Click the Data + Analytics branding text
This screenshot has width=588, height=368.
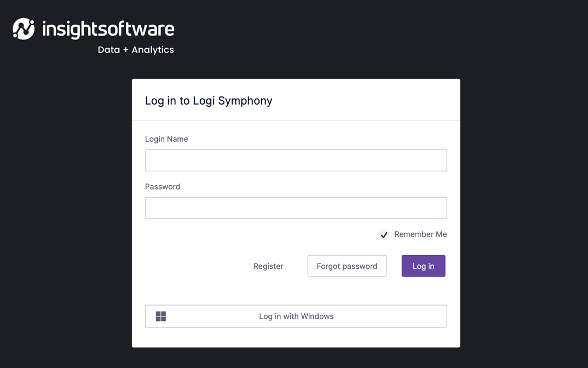(135, 49)
